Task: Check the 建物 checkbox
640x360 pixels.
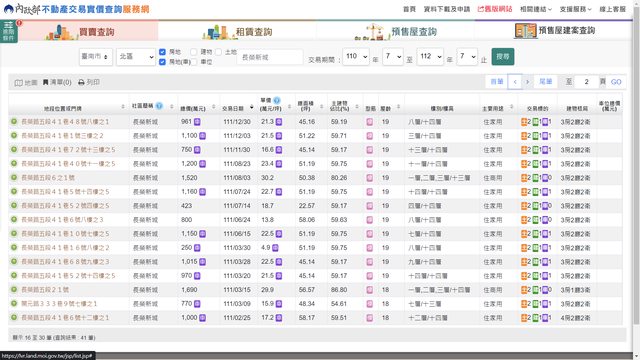Action: pos(194,52)
